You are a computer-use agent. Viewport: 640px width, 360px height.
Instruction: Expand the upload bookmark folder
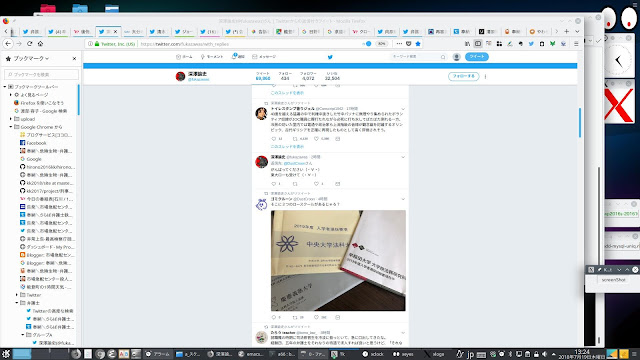(11, 119)
